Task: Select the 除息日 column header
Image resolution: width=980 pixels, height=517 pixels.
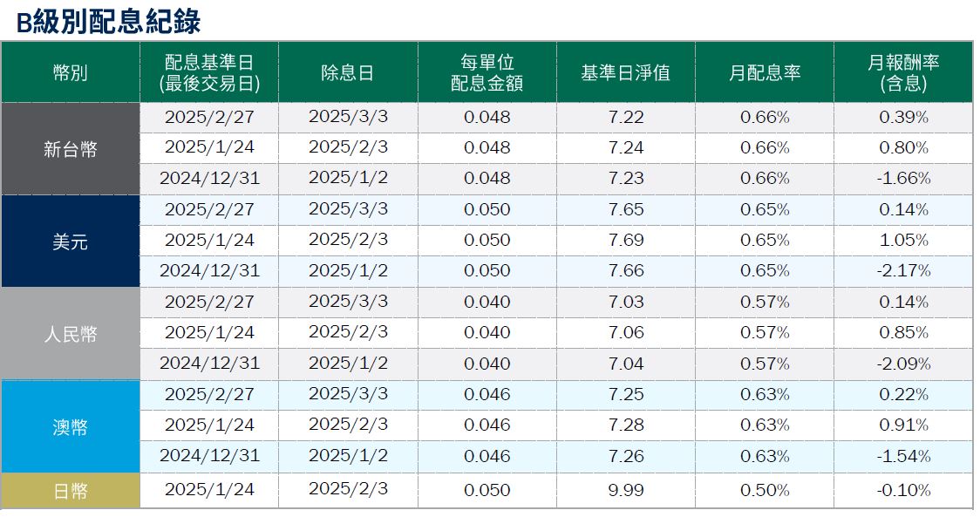Action: tap(347, 73)
